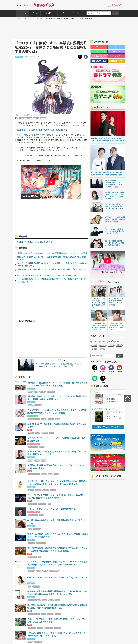The height and width of the screenshot is (644, 138).
Task: Open the official Facebook account icon
Action: [x=111, y=368]
